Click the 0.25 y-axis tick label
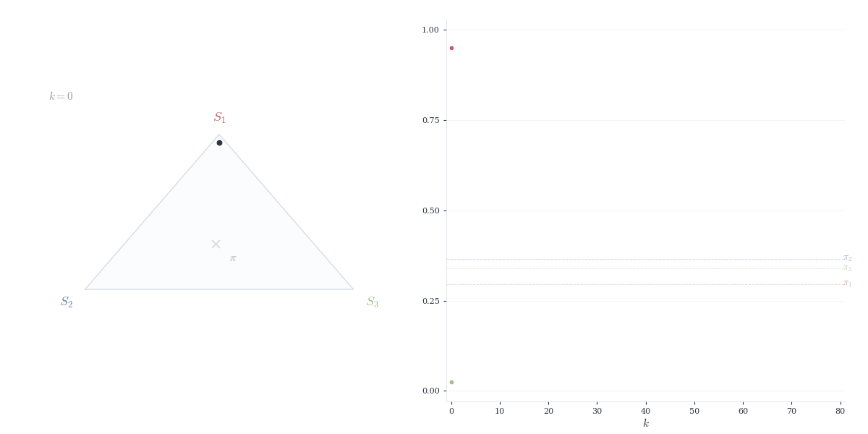The width and height of the screenshot is (868, 434). (x=430, y=301)
